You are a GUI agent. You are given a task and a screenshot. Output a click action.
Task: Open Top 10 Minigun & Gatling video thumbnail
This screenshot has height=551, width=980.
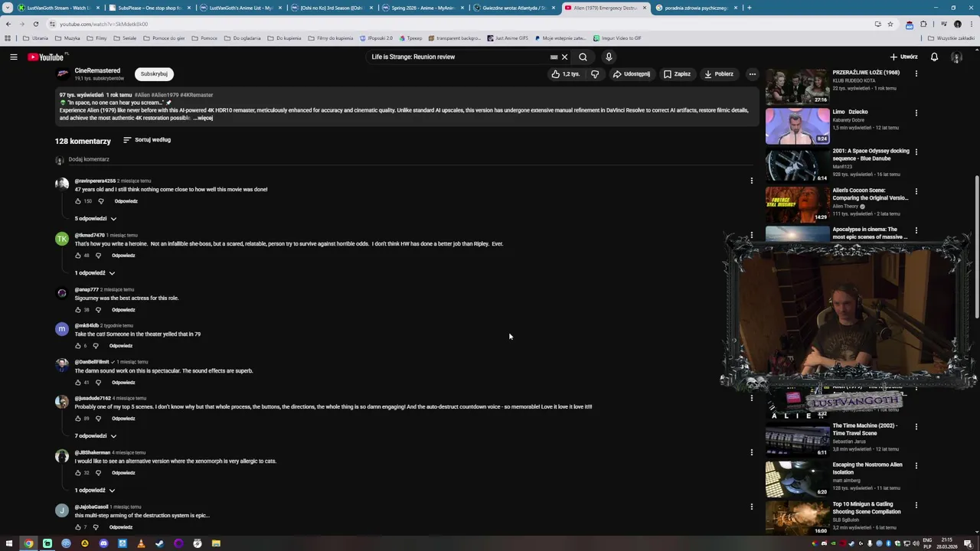point(797,517)
